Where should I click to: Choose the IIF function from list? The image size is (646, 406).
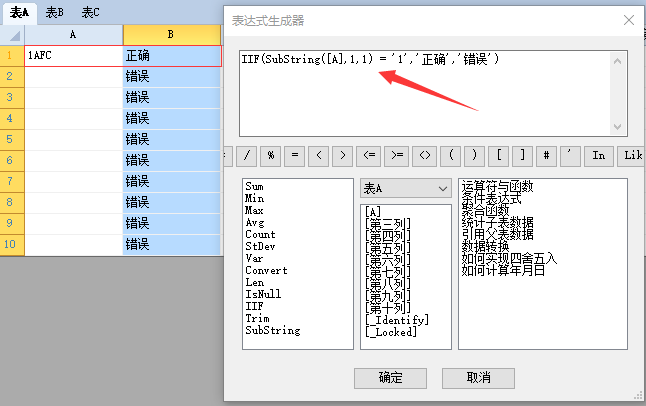tap(255, 306)
